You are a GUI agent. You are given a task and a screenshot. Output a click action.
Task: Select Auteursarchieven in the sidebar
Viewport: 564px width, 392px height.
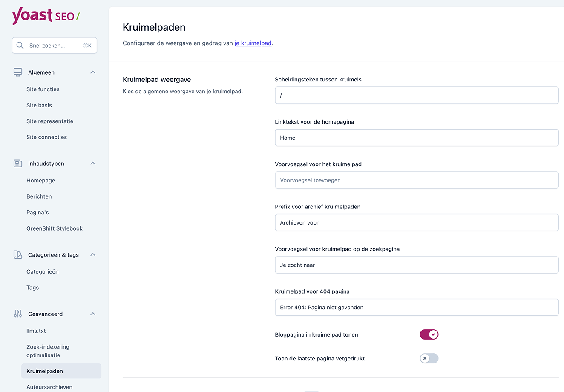tap(49, 387)
